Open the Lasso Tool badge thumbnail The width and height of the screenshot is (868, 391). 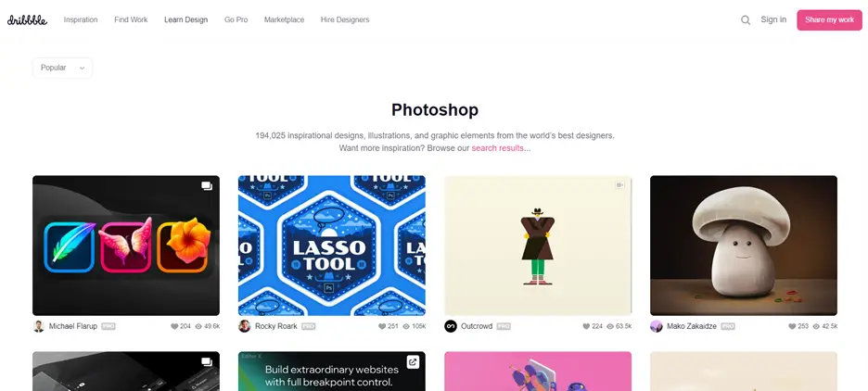pyautogui.click(x=332, y=246)
